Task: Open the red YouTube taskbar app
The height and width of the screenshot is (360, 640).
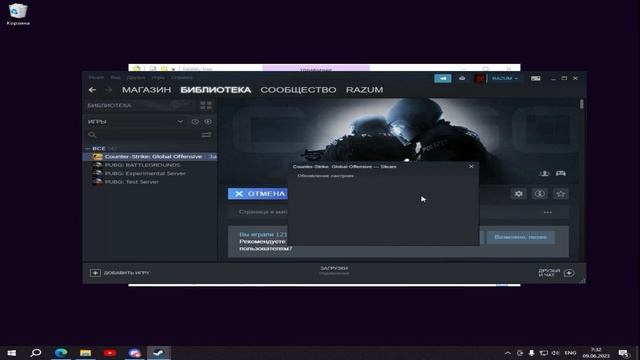Action: pos(110,353)
